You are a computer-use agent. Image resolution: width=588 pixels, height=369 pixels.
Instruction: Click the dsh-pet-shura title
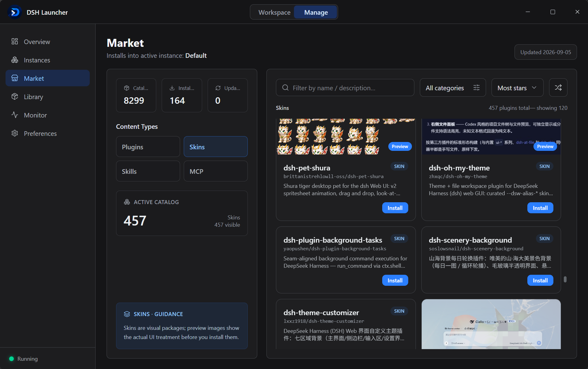pos(307,168)
